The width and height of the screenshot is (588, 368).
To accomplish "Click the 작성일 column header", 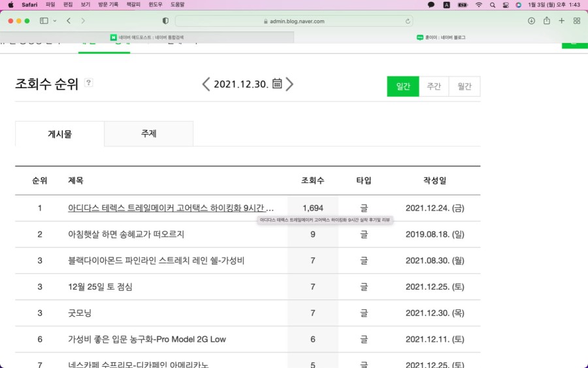I will [x=434, y=180].
